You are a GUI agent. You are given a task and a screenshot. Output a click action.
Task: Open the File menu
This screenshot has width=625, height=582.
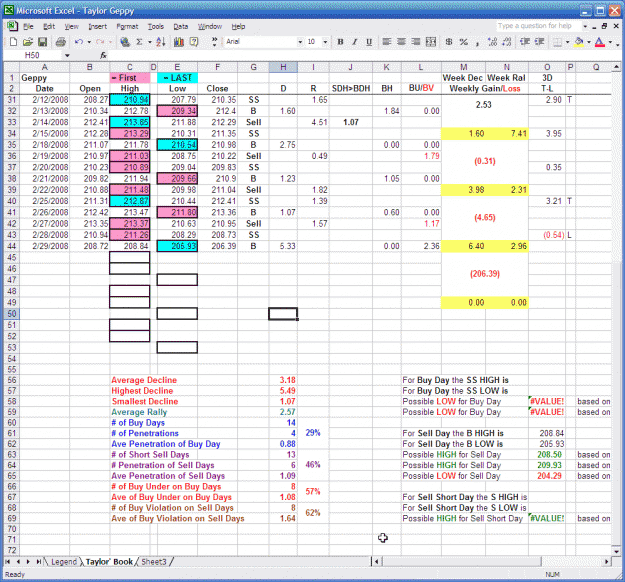pyautogui.click(x=28, y=27)
